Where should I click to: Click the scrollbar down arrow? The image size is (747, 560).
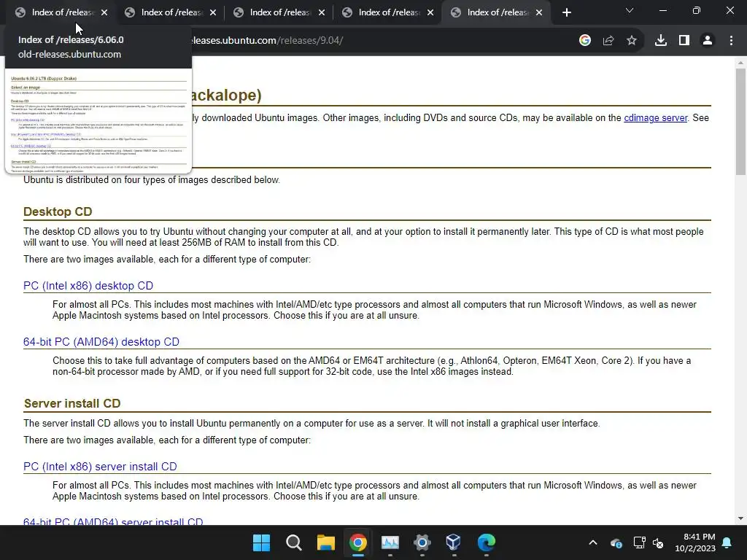pos(740,518)
